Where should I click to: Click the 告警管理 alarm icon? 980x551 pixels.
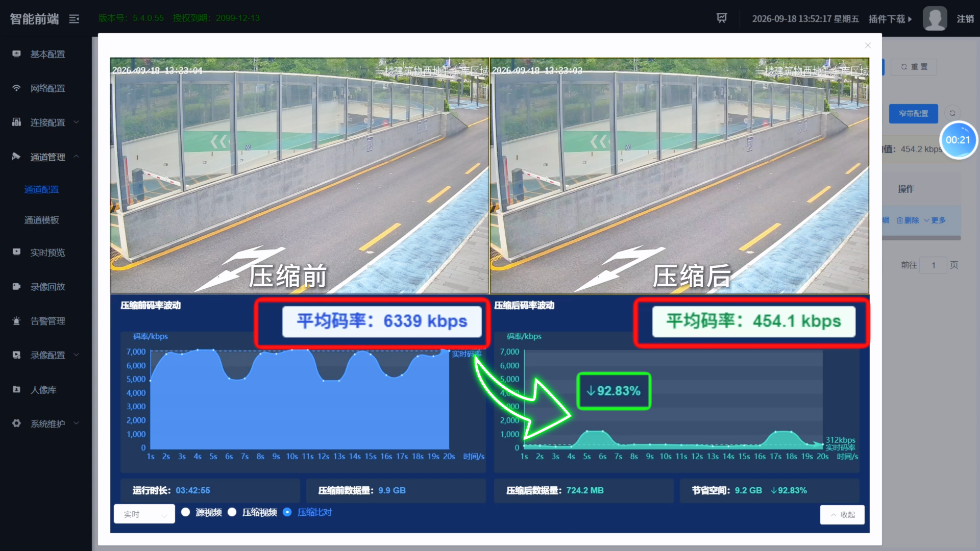pyautogui.click(x=16, y=320)
